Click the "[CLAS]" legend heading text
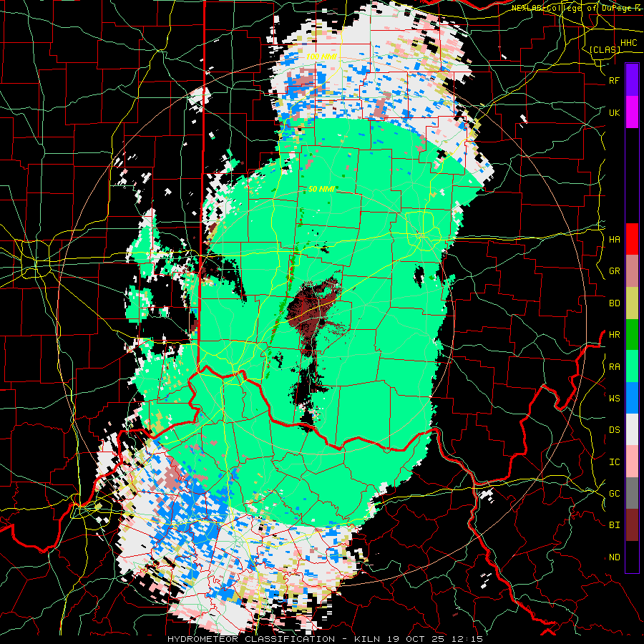This screenshot has height=644, width=644. (605, 49)
